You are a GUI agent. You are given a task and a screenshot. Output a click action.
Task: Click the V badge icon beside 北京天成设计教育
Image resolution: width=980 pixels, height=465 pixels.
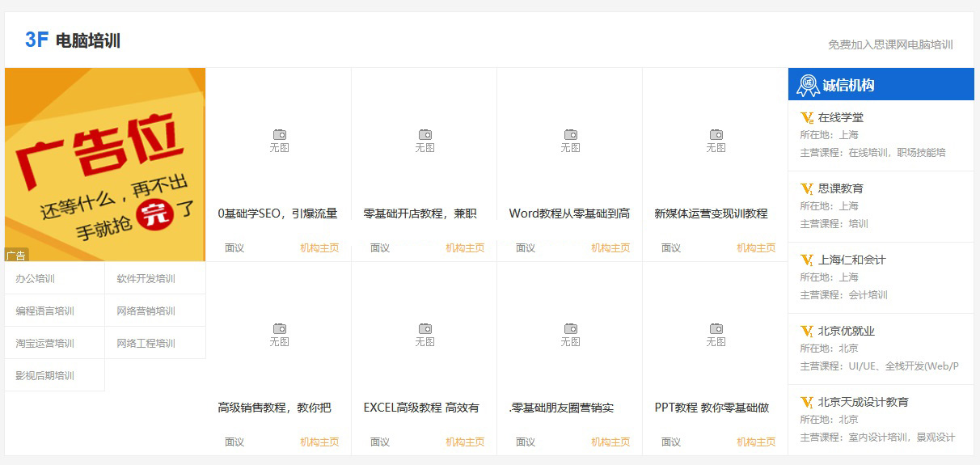pos(806,403)
